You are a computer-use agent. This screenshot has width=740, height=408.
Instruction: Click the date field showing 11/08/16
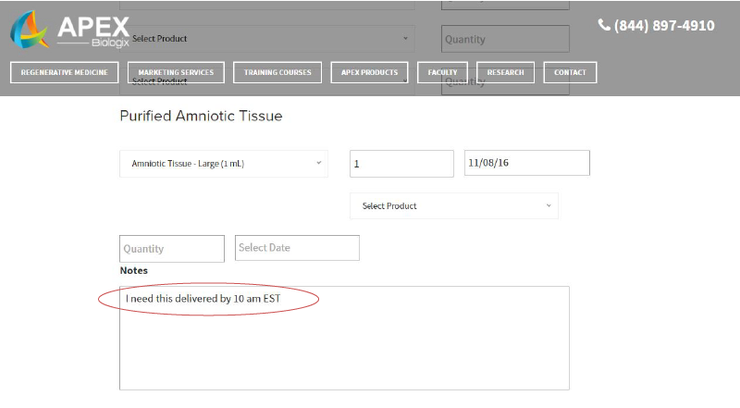coord(527,163)
